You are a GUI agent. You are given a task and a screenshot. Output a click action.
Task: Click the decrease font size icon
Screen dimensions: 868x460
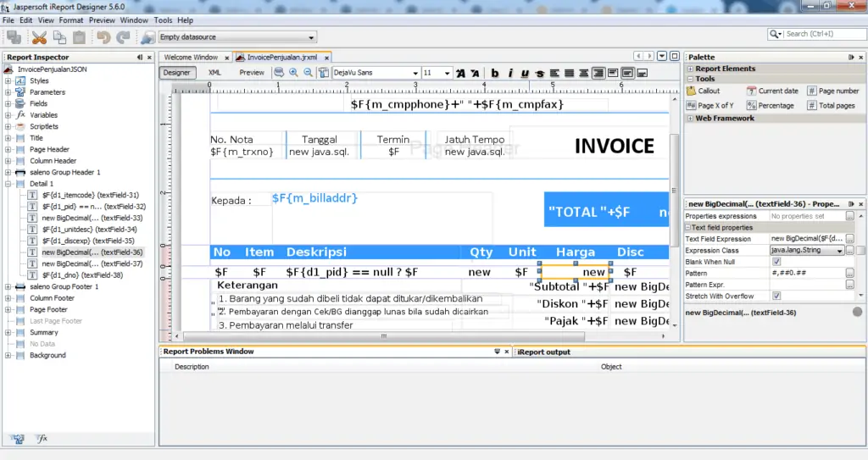[x=475, y=73]
